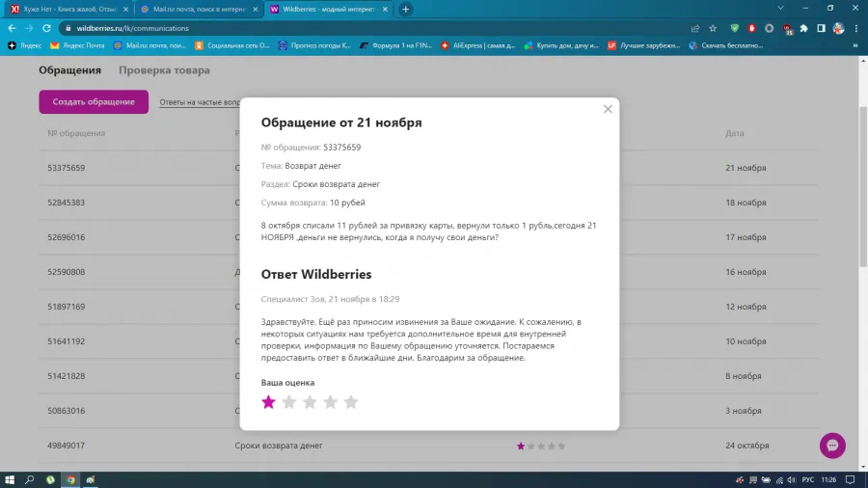
Task: Open the support chat bubble
Action: point(832,446)
